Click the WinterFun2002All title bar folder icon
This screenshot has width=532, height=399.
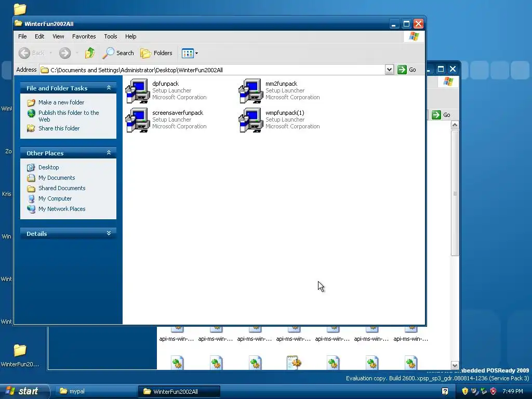pos(19,23)
